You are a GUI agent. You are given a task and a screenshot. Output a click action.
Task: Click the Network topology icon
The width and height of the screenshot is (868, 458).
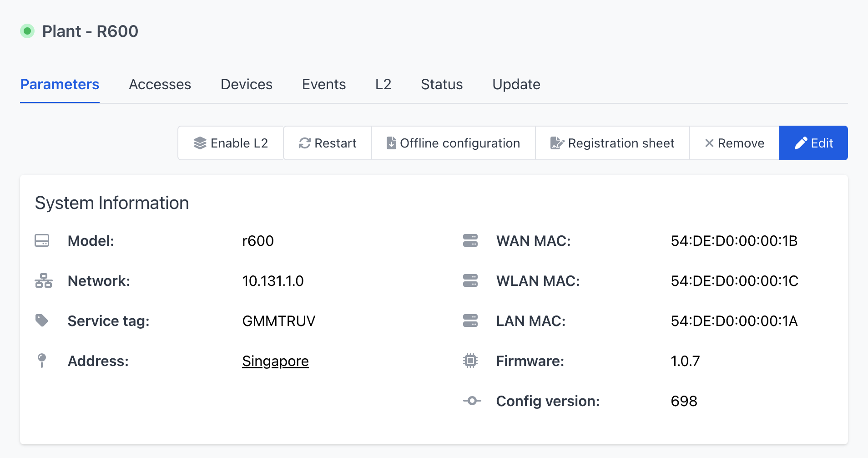(x=44, y=280)
